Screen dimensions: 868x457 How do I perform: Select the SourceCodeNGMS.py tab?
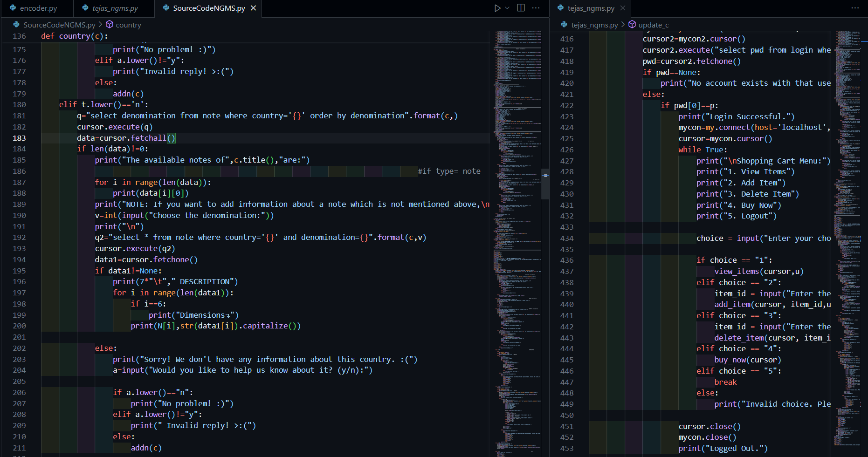pyautogui.click(x=209, y=8)
